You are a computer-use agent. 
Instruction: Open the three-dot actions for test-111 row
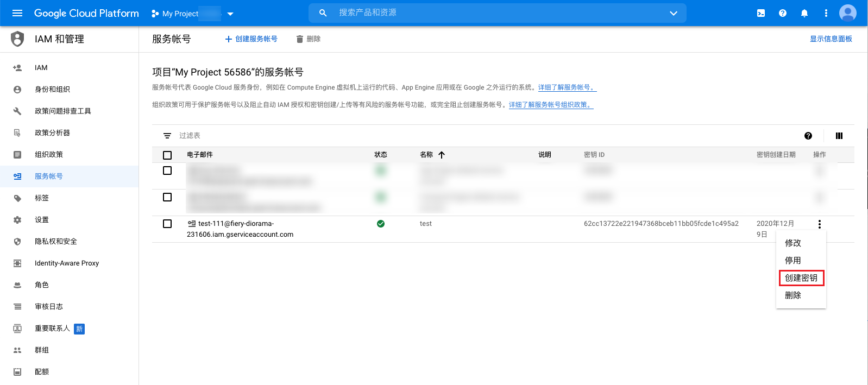pyautogui.click(x=819, y=224)
